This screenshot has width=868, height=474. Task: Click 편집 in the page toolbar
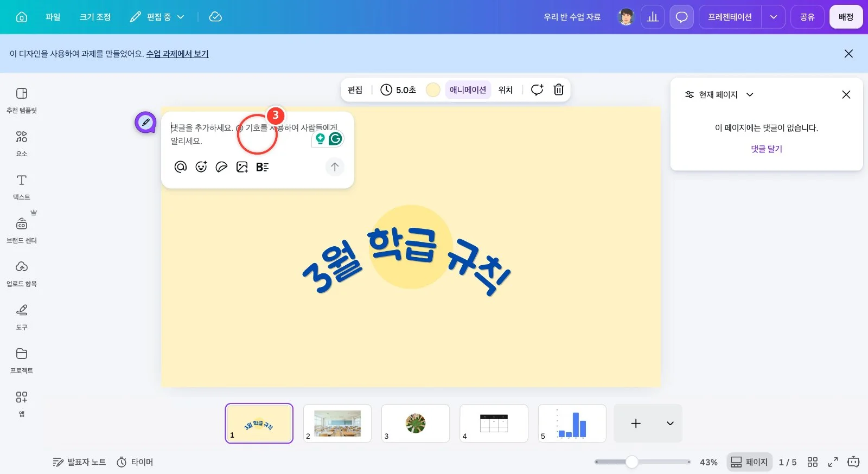click(355, 89)
